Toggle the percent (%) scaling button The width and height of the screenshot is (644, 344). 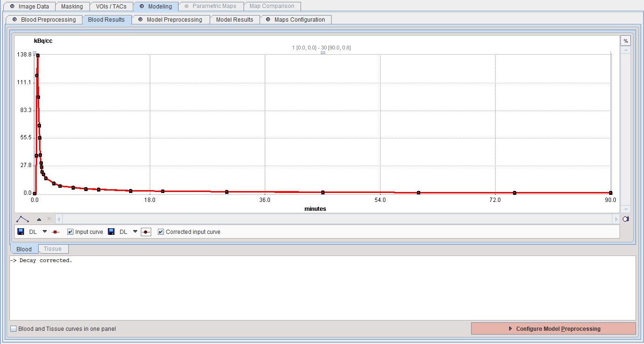(x=626, y=41)
